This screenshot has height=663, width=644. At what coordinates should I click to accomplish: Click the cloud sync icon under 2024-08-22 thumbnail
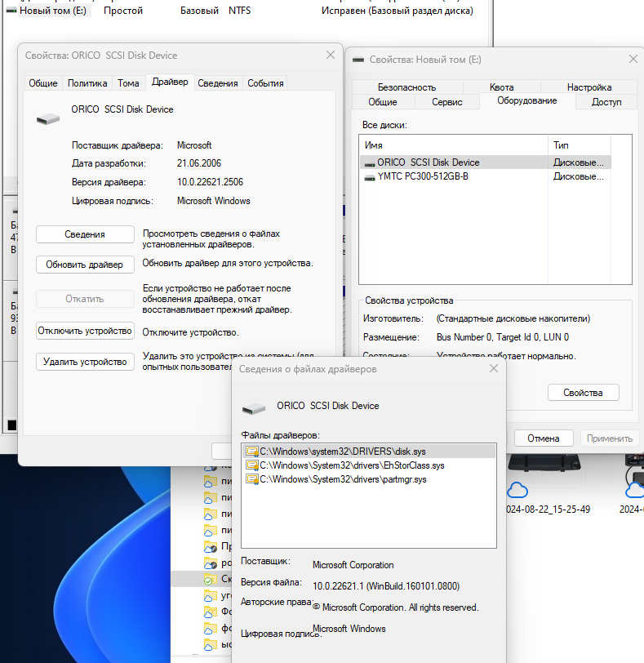517,490
